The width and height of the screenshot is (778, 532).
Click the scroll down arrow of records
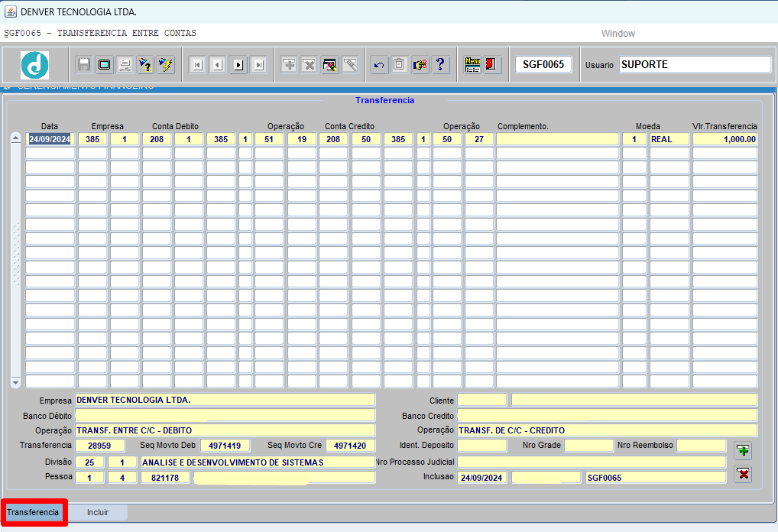(15, 383)
